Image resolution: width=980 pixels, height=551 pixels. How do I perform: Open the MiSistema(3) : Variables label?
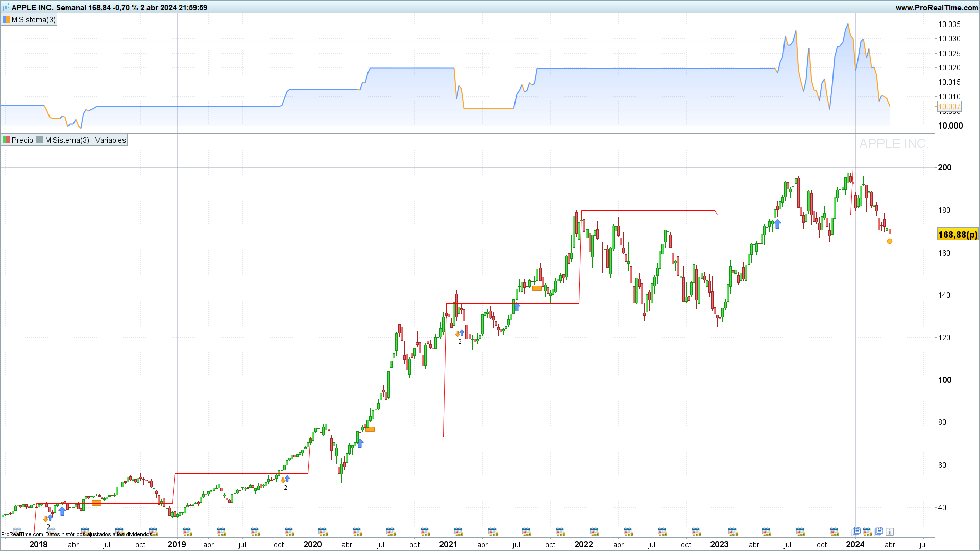pyautogui.click(x=85, y=140)
